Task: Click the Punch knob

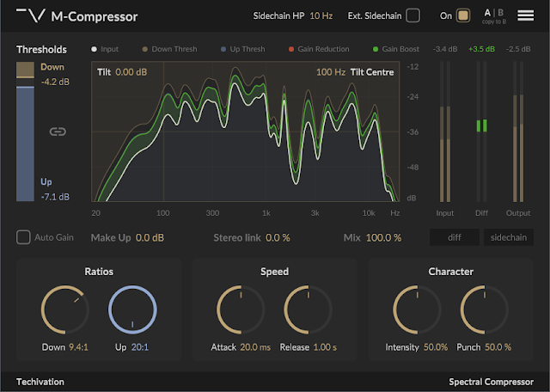Action: (485, 309)
